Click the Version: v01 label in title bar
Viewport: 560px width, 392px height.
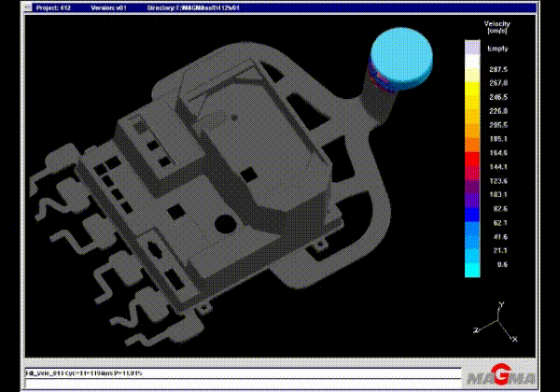[x=109, y=7]
